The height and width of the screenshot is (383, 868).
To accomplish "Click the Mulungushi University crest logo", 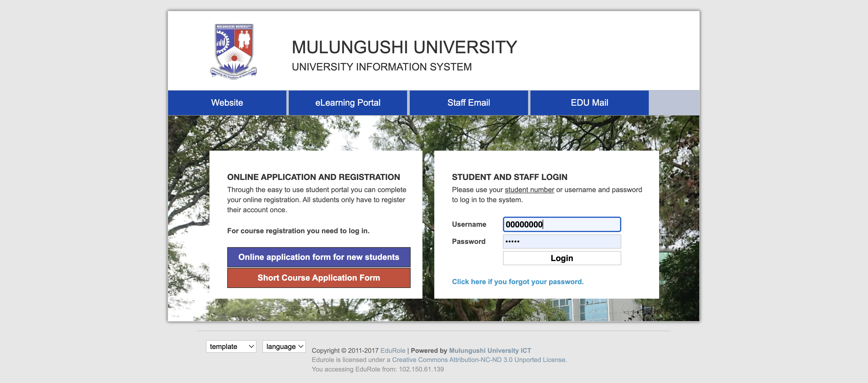I will pos(233,51).
